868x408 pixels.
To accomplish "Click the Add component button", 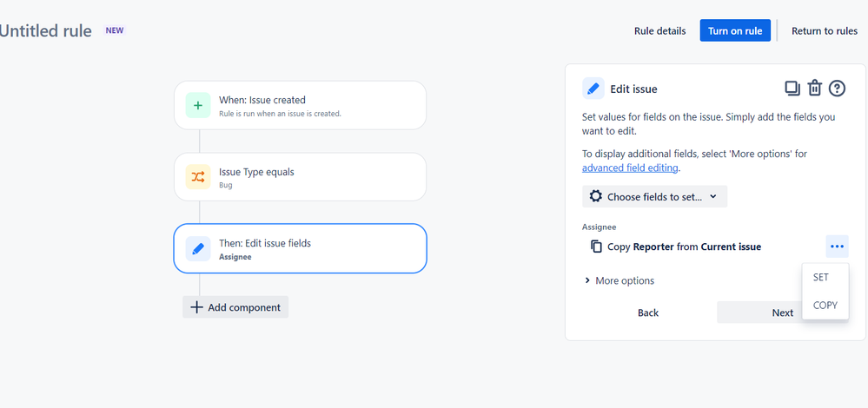I will click(x=235, y=307).
